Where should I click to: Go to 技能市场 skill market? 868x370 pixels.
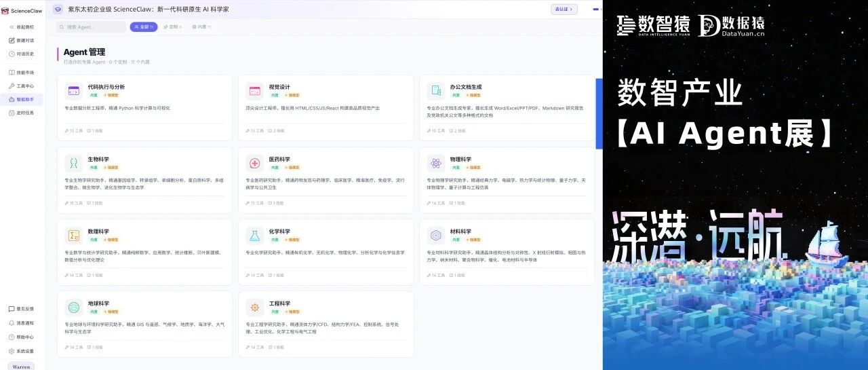[21, 73]
